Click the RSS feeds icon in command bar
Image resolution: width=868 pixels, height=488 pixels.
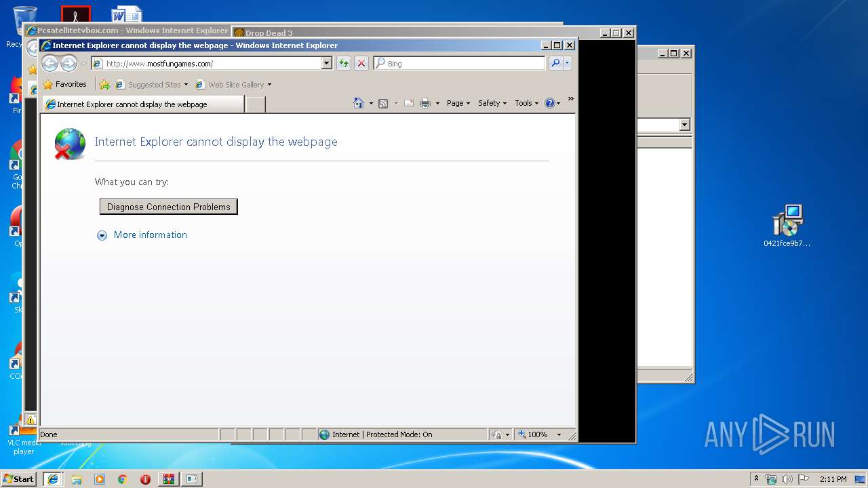click(383, 103)
